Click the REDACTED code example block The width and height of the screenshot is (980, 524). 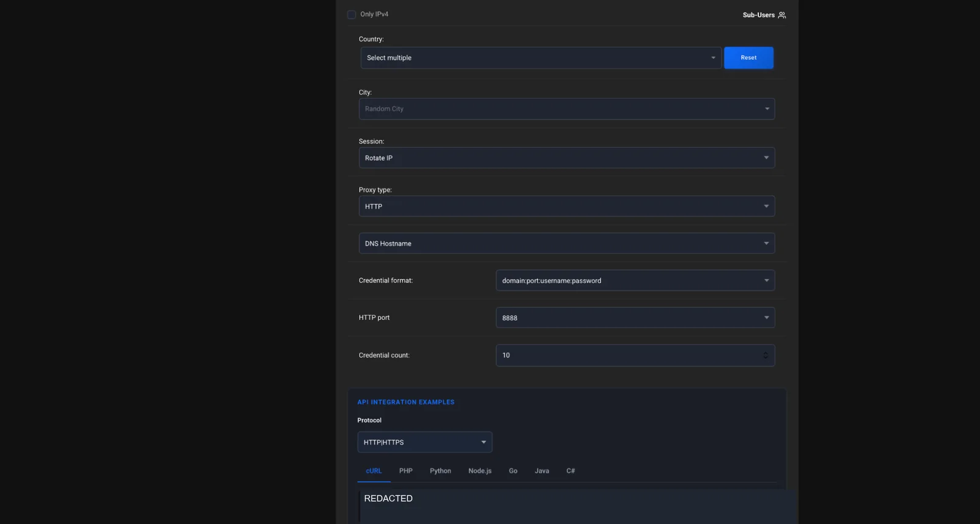pos(578,506)
